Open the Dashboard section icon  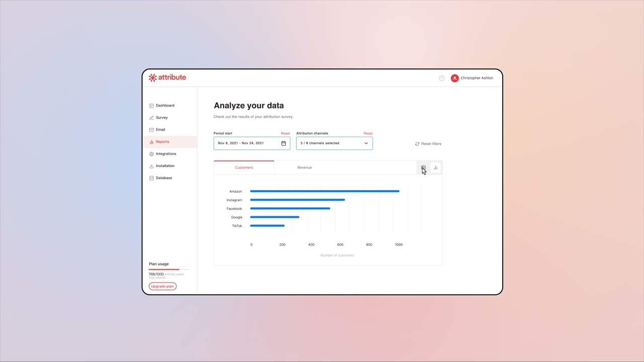click(151, 106)
